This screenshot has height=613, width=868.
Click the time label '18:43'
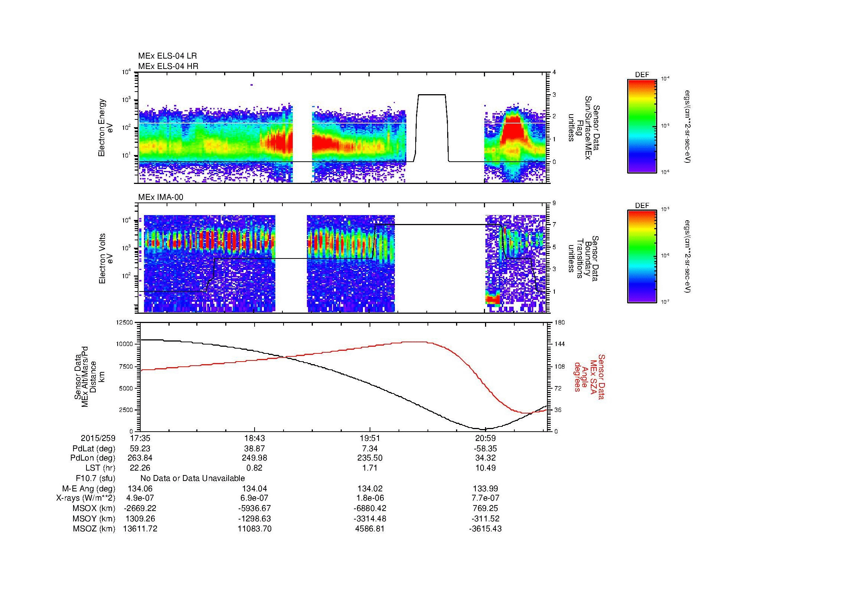click(x=255, y=438)
